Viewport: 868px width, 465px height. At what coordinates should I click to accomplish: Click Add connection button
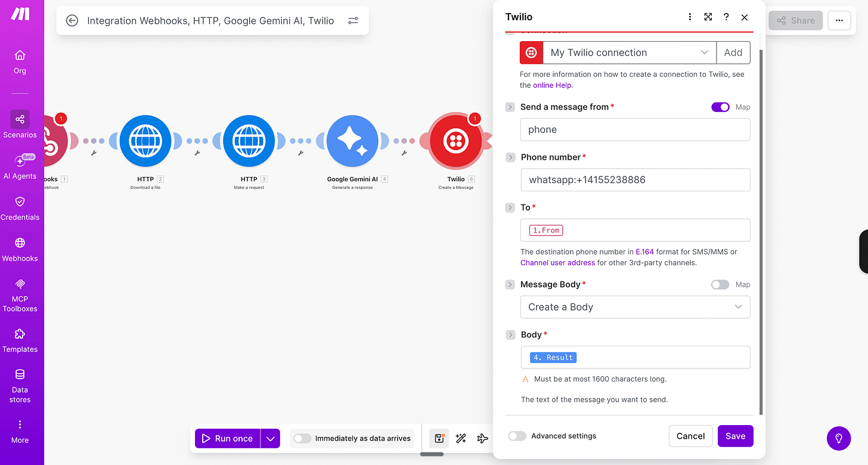[733, 52]
